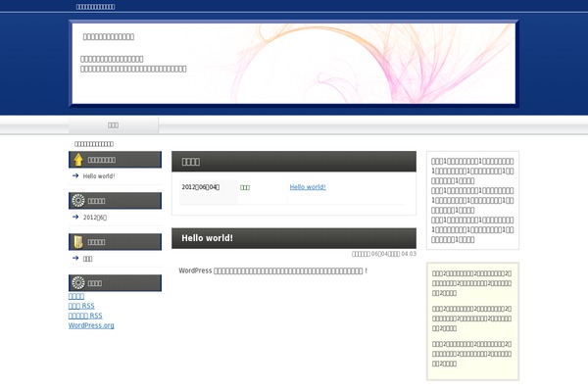Click the pink swirl header banner image

(294, 64)
